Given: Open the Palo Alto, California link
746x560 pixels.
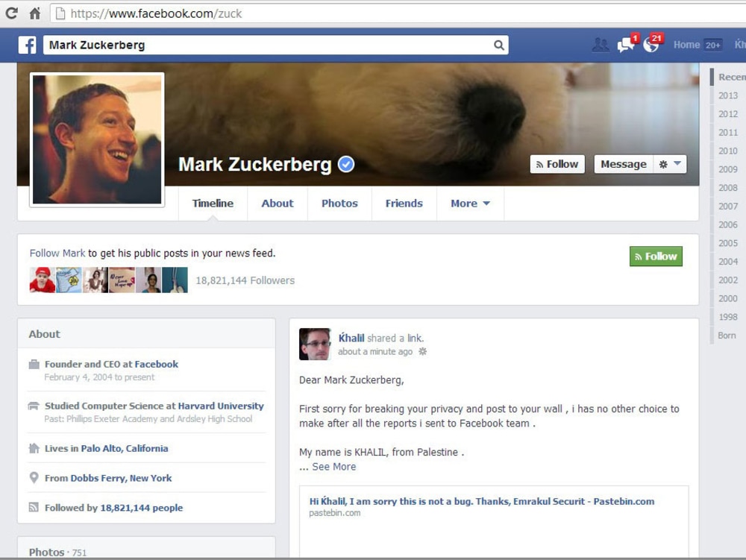Looking at the screenshot, I should [124, 448].
